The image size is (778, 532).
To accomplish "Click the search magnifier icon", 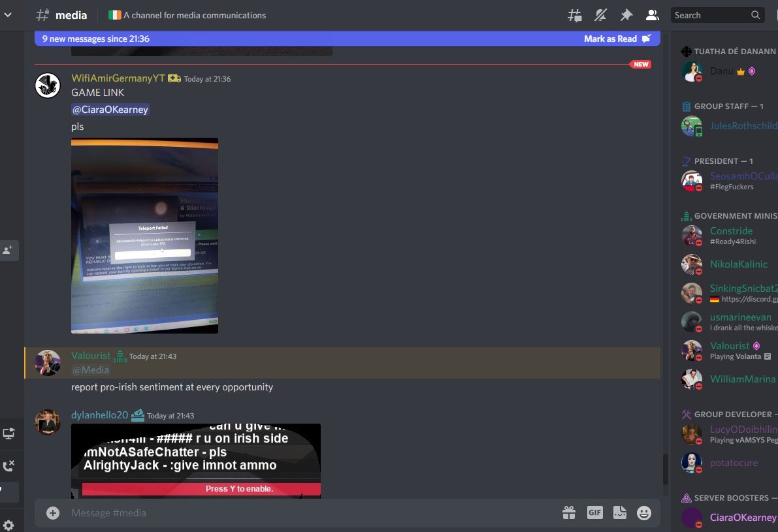I will click(x=755, y=15).
